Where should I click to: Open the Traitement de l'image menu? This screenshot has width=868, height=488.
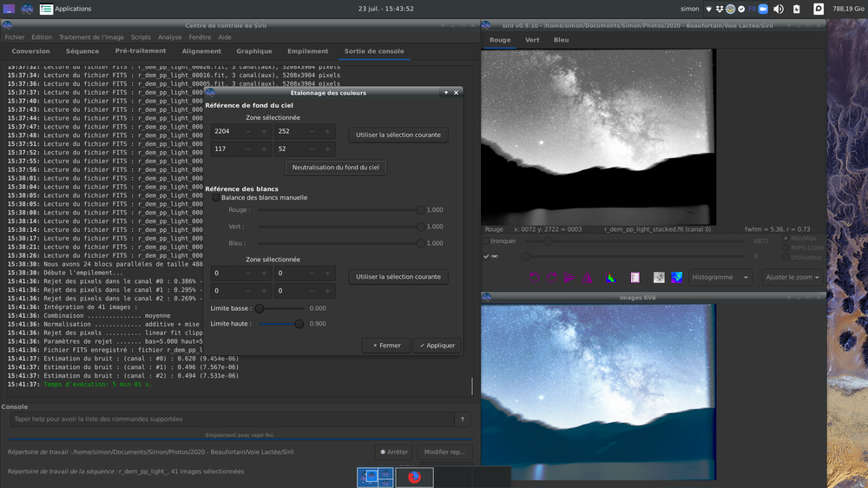point(91,37)
